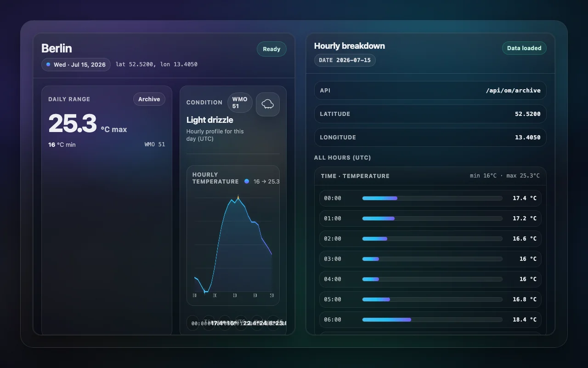Viewport: 588px width, 368px height.
Task: Click the "DAILY RANGE" card label
Action: click(x=69, y=99)
